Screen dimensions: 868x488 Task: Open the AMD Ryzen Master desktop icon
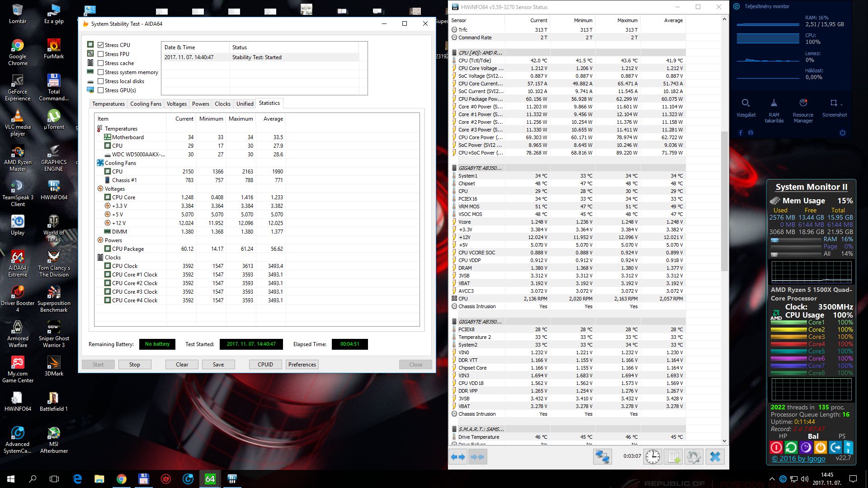point(18,158)
